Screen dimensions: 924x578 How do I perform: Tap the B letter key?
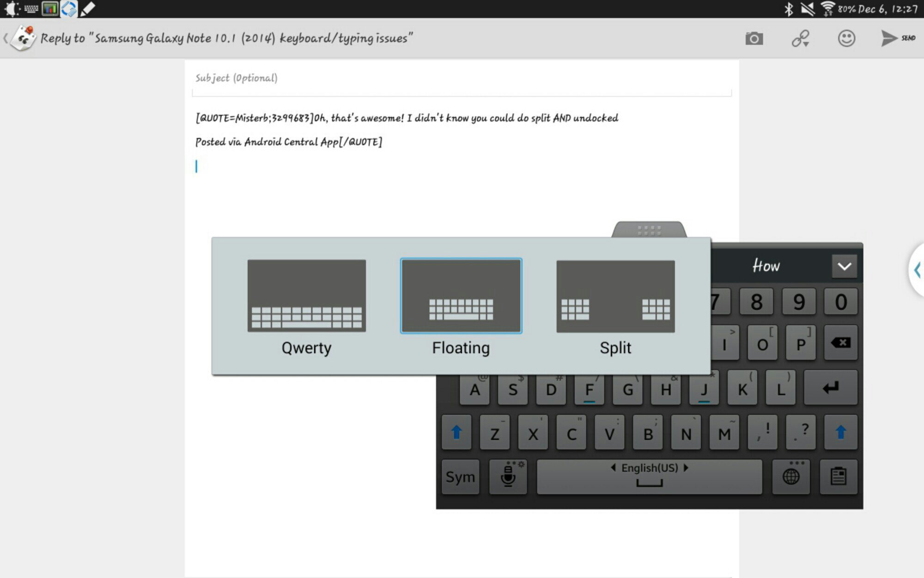(648, 432)
